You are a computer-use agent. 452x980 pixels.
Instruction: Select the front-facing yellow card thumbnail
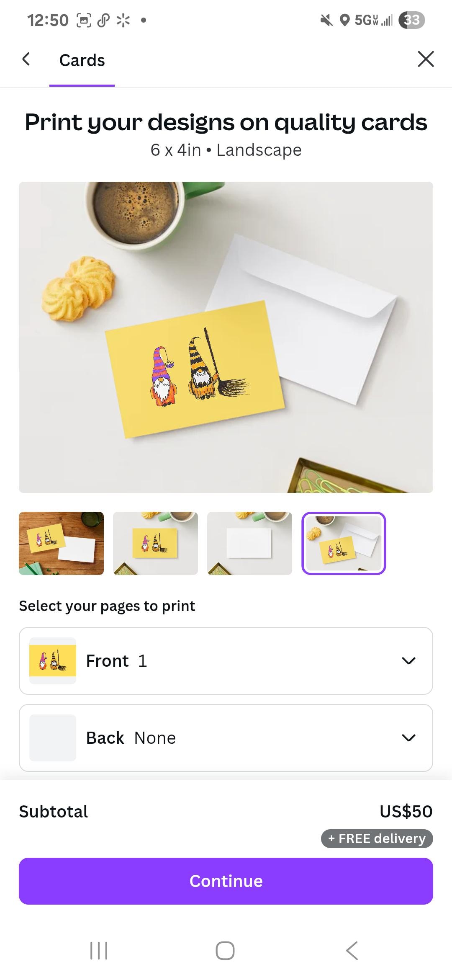pos(155,543)
